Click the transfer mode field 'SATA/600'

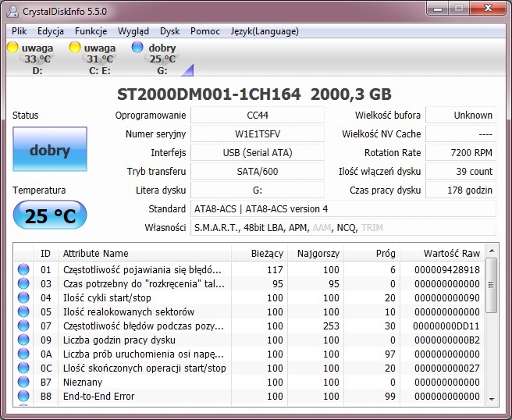pyautogui.click(x=258, y=171)
